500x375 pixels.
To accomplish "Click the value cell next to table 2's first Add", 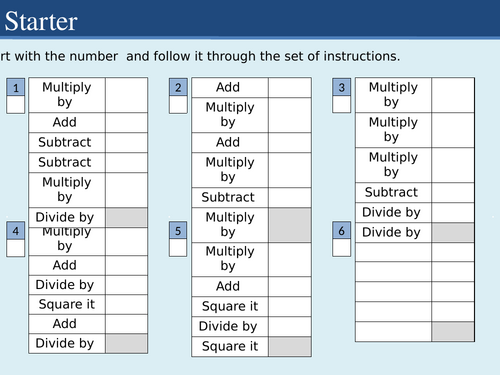I will pos(290,88).
